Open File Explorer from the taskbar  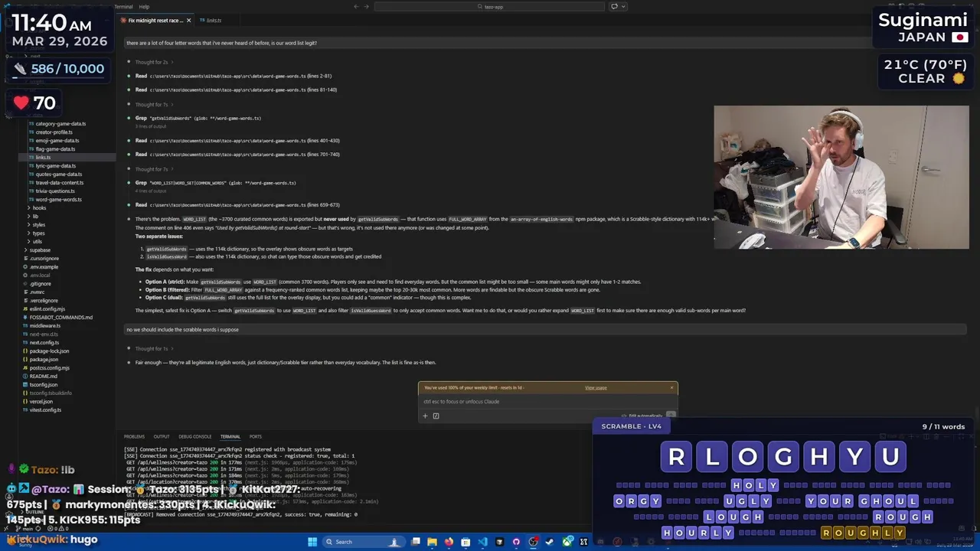(x=432, y=542)
